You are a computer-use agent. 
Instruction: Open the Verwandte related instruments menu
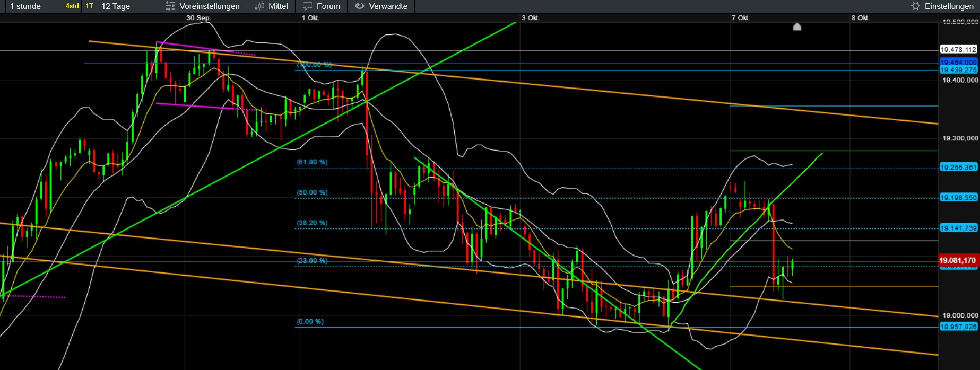tap(381, 6)
